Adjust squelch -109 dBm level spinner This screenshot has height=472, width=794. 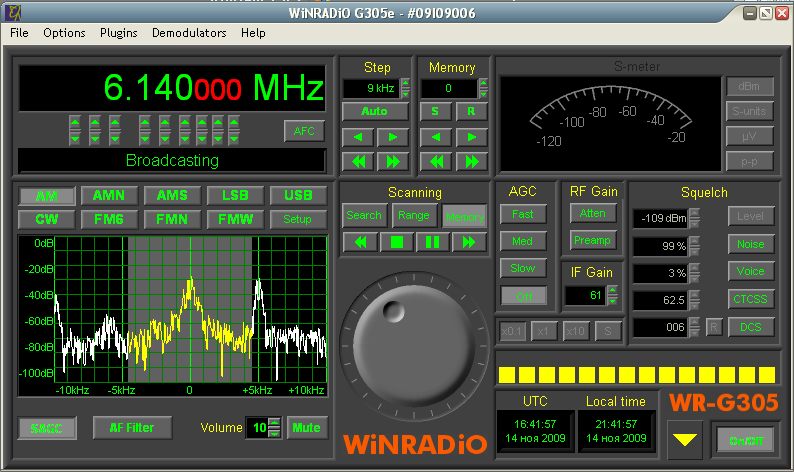[x=695, y=218]
